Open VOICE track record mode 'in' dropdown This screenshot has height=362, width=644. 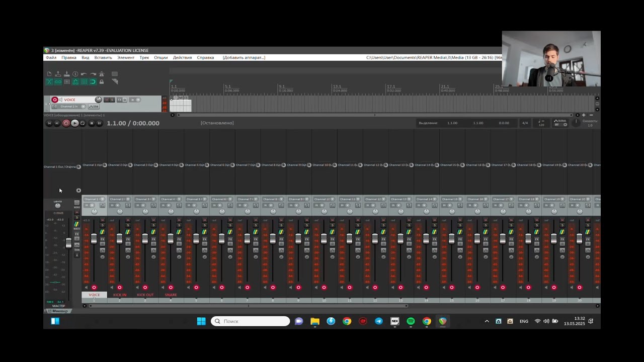coord(135,100)
